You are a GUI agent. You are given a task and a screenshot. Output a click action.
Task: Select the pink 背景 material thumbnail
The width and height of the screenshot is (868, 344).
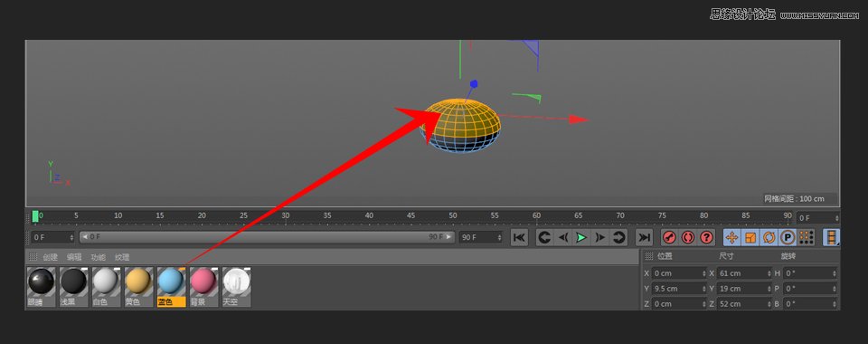click(203, 286)
